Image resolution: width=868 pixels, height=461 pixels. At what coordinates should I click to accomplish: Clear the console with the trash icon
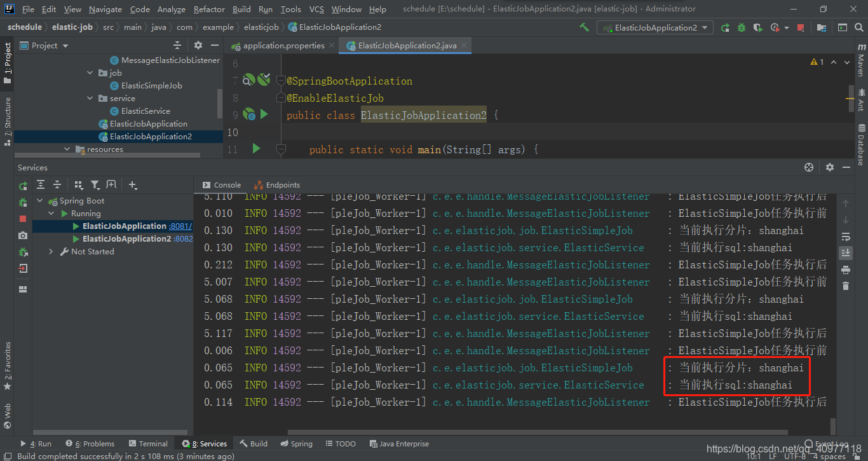coord(845,286)
